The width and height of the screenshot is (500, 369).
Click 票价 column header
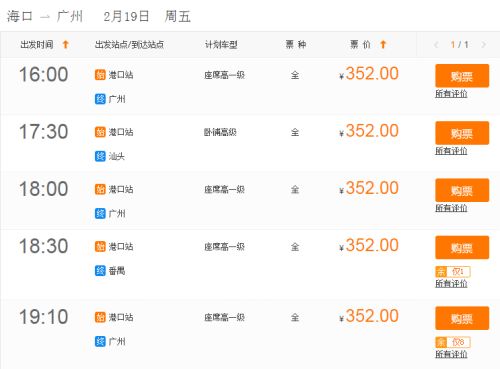pyautogui.click(x=360, y=45)
